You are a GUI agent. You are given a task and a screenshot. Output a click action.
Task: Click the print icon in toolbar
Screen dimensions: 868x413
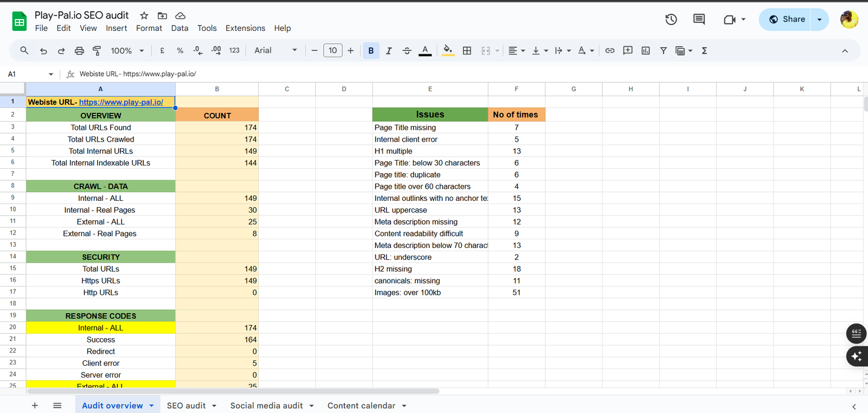pos(79,50)
